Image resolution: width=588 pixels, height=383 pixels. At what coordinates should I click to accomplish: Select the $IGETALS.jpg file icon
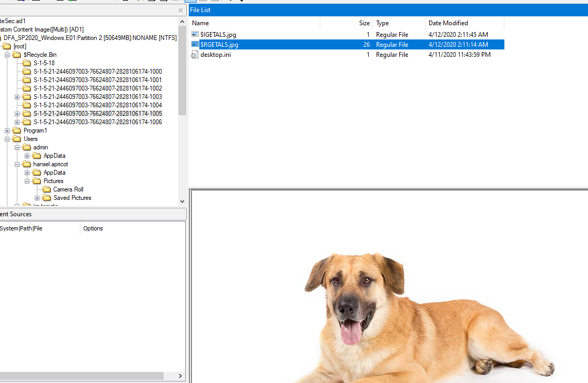click(195, 35)
